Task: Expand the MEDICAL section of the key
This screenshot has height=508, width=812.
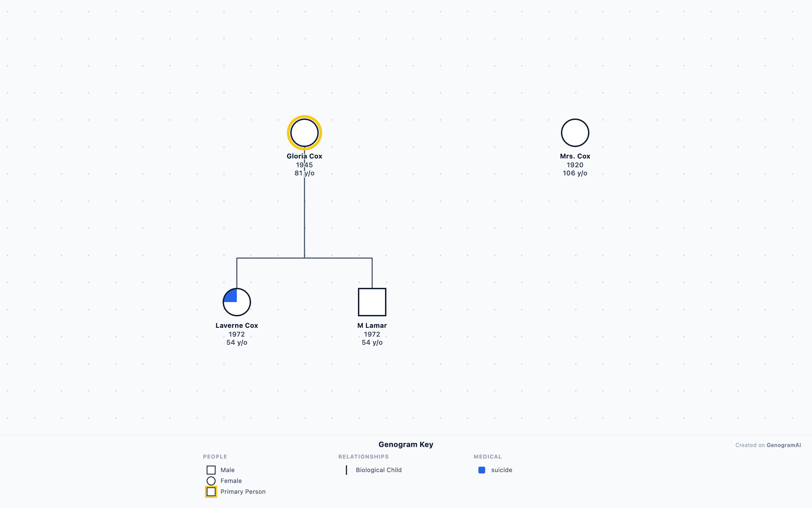Action: [488, 457]
